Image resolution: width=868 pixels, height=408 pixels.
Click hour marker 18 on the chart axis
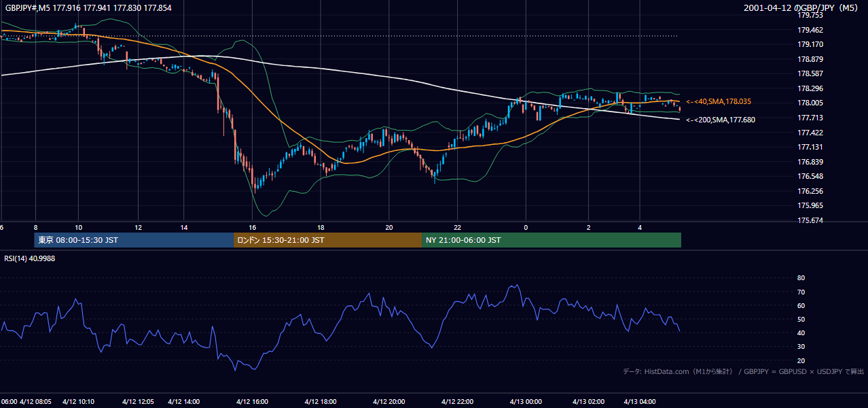321,227
